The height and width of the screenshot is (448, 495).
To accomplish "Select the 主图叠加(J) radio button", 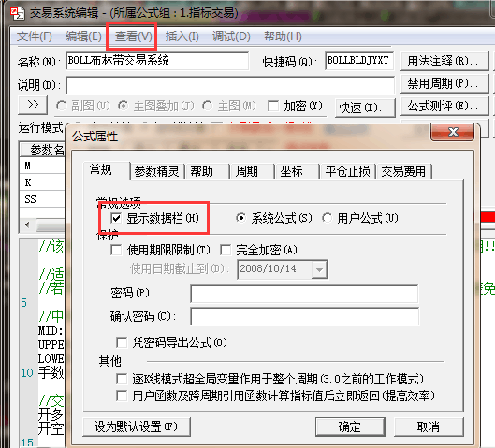I will click(124, 106).
